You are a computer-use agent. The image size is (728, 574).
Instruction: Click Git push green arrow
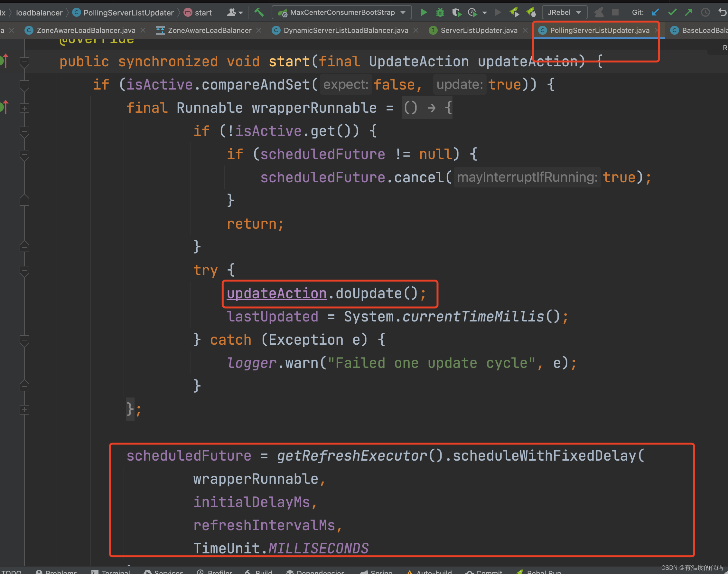coord(689,13)
